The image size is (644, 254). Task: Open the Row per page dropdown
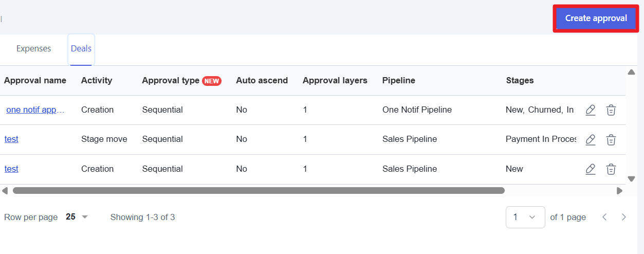pos(77,217)
